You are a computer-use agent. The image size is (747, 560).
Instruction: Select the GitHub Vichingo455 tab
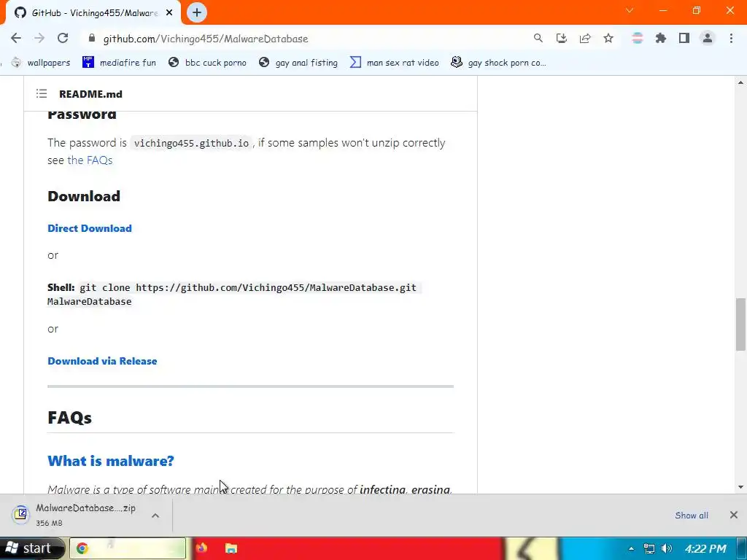point(93,13)
